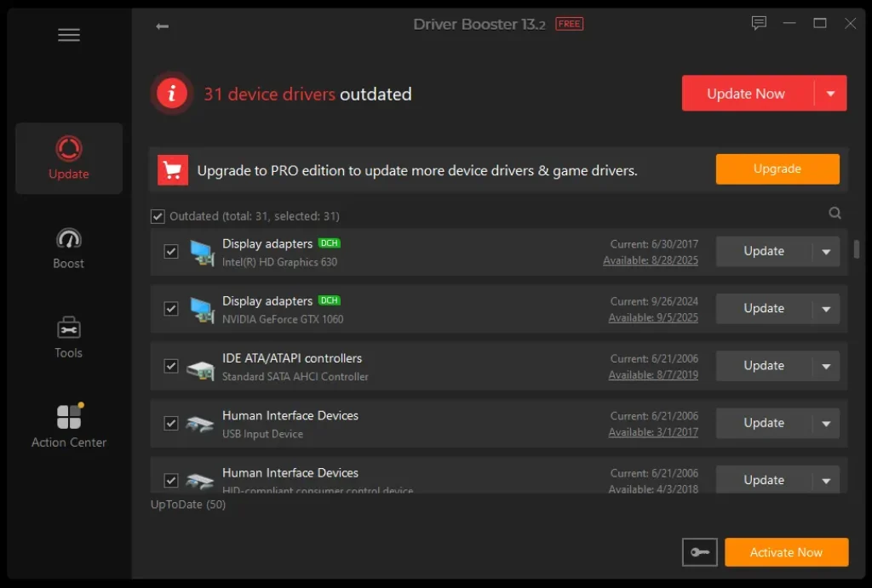This screenshot has width=872, height=588.
Task: Open update options for NVIDIA GeForce GTX 1060
Action: pyautogui.click(x=826, y=309)
